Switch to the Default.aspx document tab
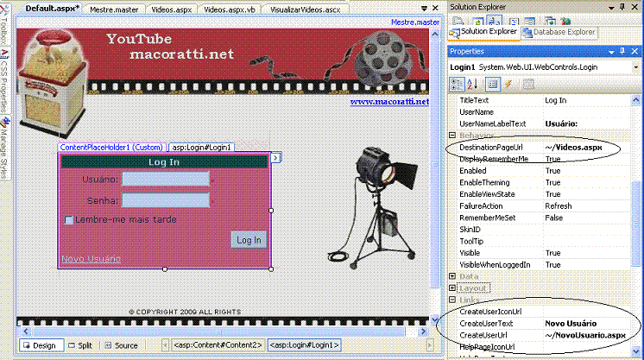This screenshot has width=644, height=360. (52, 9)
